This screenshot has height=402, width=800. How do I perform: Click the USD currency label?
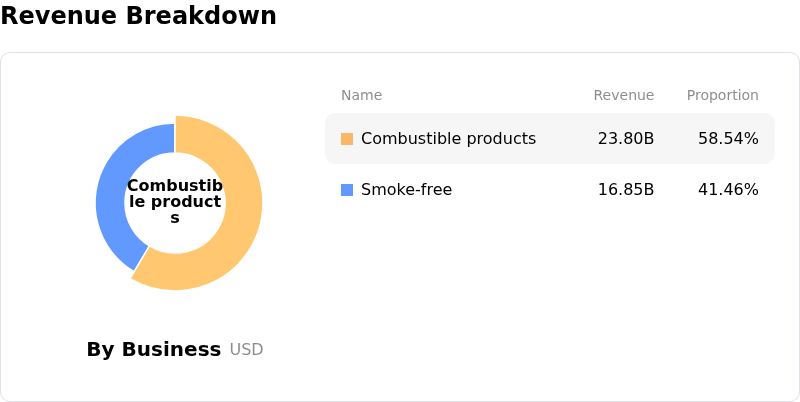pos(246,350)
